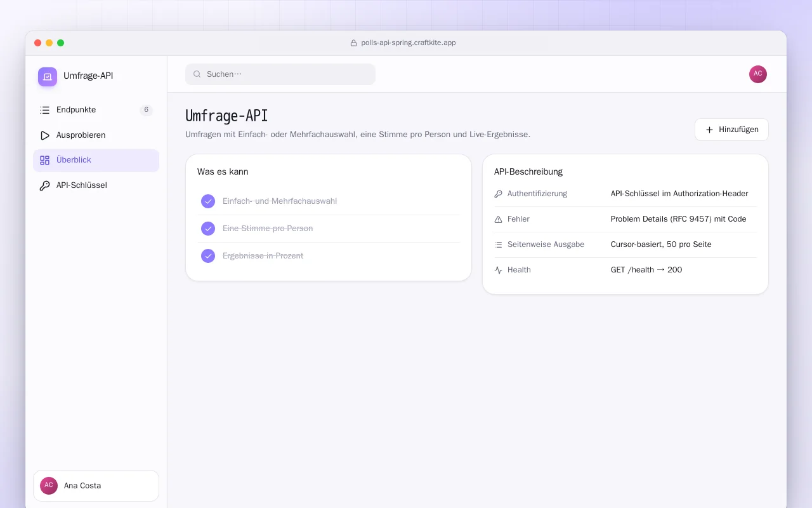Uncheck Eine Stimme pro Person

click(208, 229)
